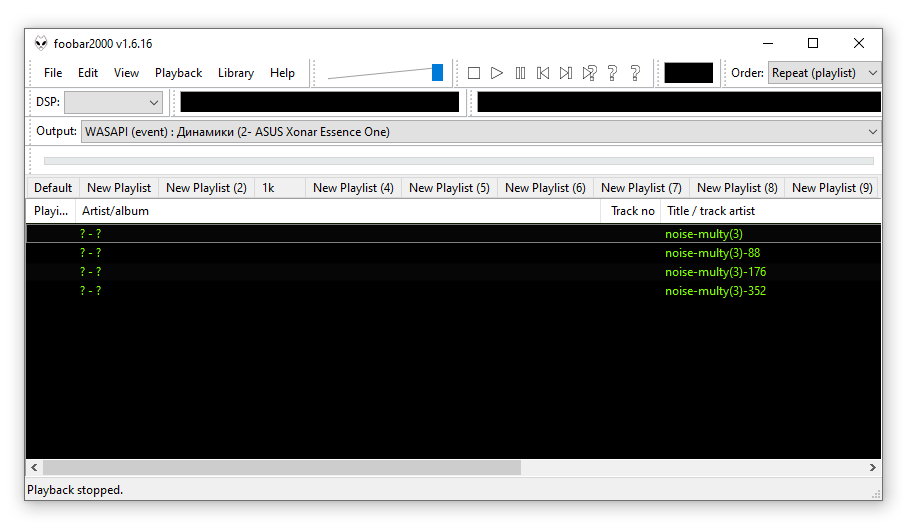Click the window resize grip in status bar
This screenshot has width=911, height=529.
tap(876, 494)
